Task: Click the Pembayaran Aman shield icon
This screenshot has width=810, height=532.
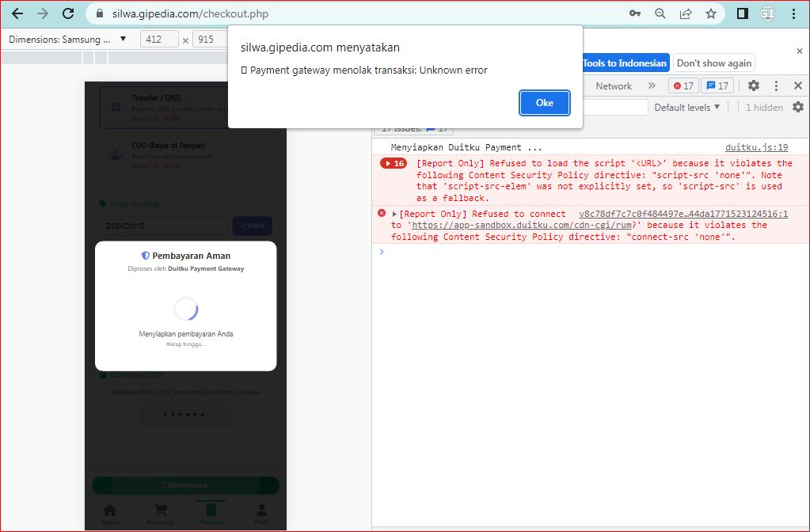Action: coord(146,256)
